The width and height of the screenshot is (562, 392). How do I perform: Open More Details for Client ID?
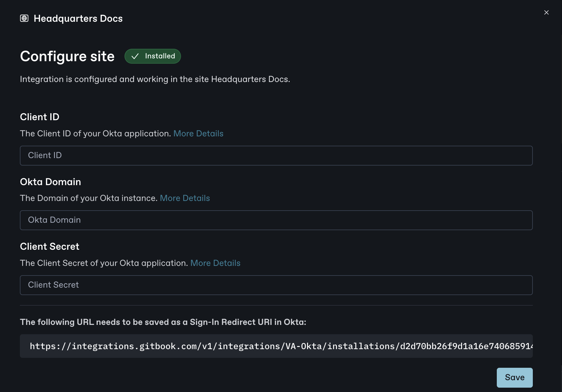[198, 133]
